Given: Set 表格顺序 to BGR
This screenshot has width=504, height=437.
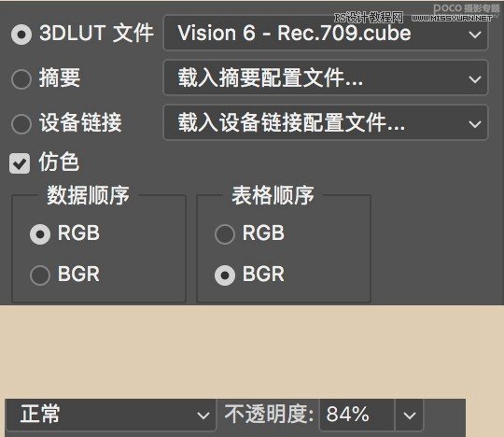Looking at the screenshot, I should 225,275.
